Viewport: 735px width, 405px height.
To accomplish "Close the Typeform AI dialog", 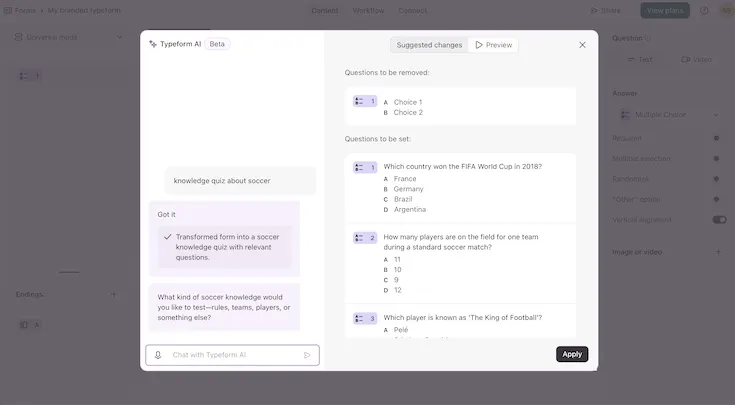I will pyautogui.click(x=582, y=45).
